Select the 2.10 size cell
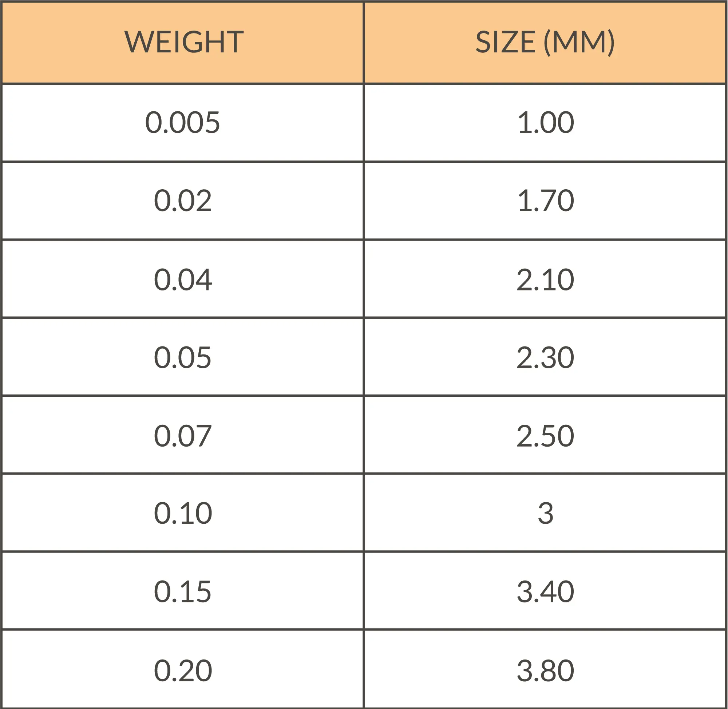 click(545, 279)
